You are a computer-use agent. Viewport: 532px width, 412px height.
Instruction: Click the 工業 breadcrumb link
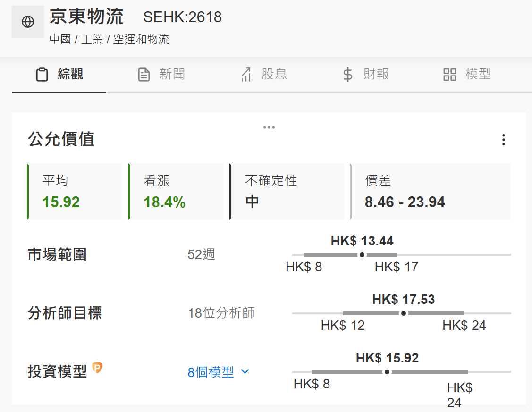click(92, 39)
